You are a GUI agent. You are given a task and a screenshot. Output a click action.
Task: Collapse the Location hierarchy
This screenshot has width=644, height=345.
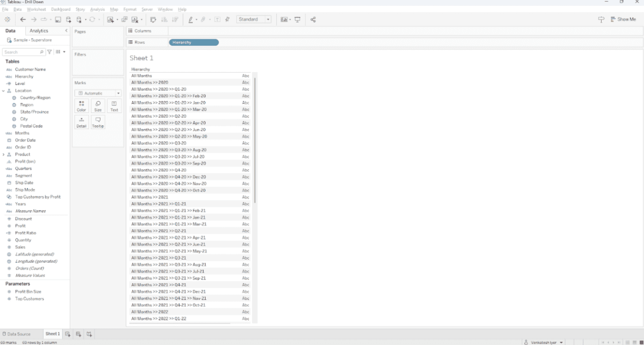coord(4,91)
